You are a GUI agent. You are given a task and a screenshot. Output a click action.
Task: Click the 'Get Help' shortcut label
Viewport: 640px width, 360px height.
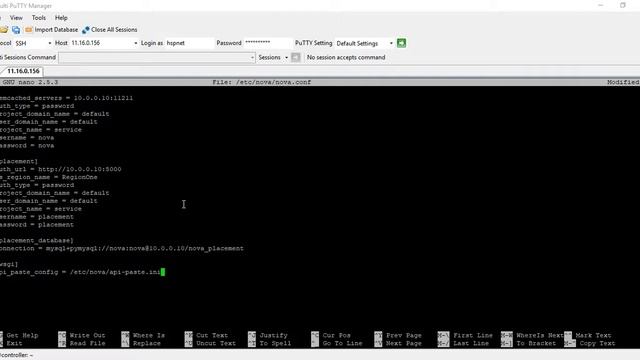[22, 335]
